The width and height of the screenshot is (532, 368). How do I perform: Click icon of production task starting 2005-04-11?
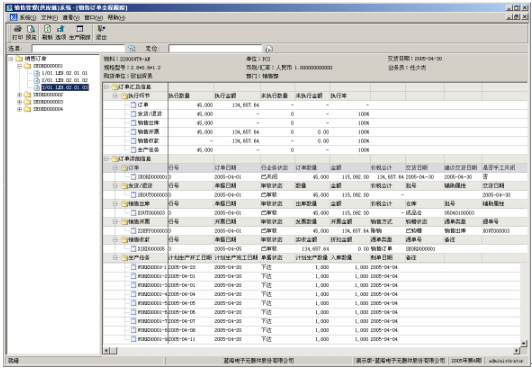[134, 339]
